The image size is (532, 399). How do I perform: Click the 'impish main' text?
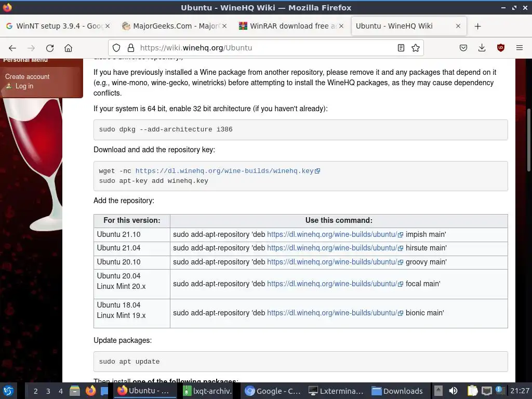pos(426,234)
